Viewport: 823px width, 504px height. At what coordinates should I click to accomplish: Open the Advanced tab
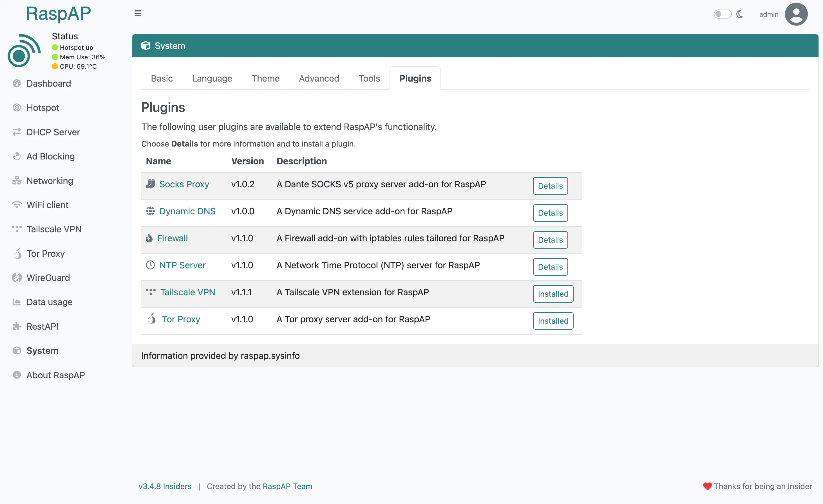(x=319, y=78)
